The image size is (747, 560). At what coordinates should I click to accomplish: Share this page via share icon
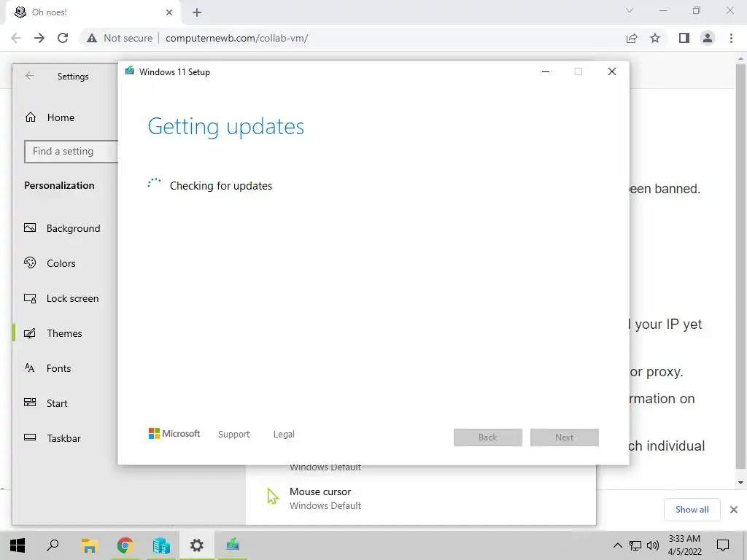click(x=632, y=38)
